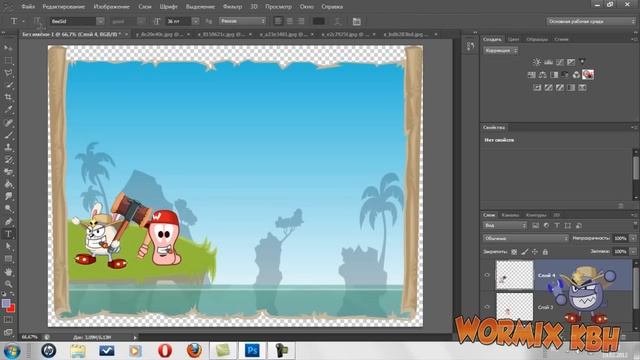Add a Vibrance adjustment
640x360 pixels.
582,62
